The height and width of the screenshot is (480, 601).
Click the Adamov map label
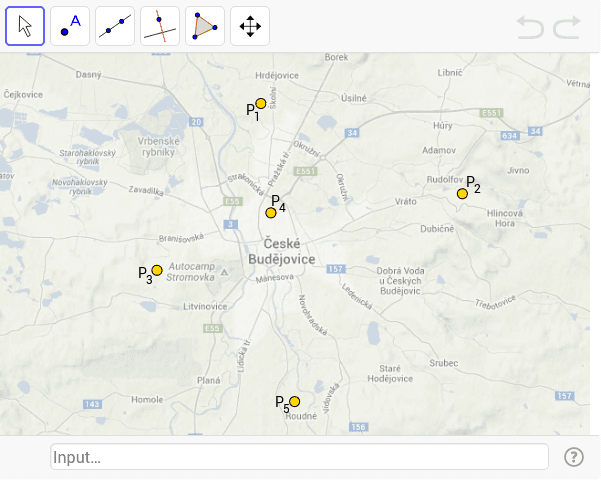point(439,150)
